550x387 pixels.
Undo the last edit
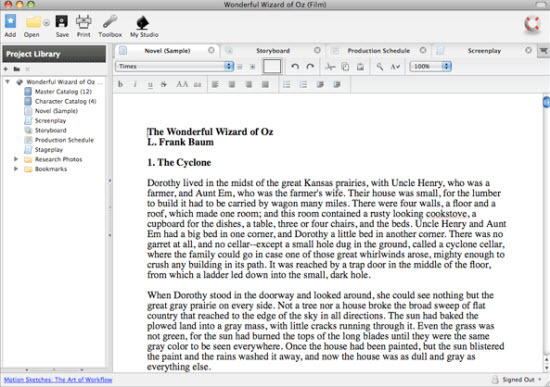tap(295, 66)
